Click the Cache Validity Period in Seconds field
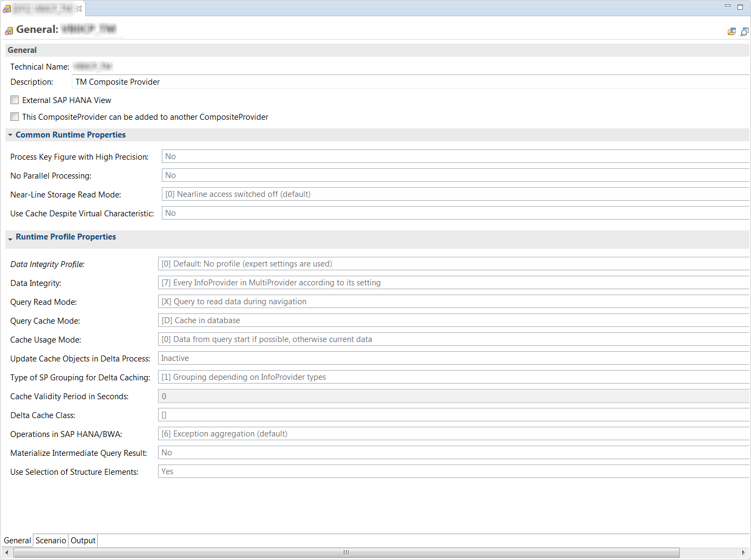This screenshot has width=751, height=560. [x=453, y=395]
